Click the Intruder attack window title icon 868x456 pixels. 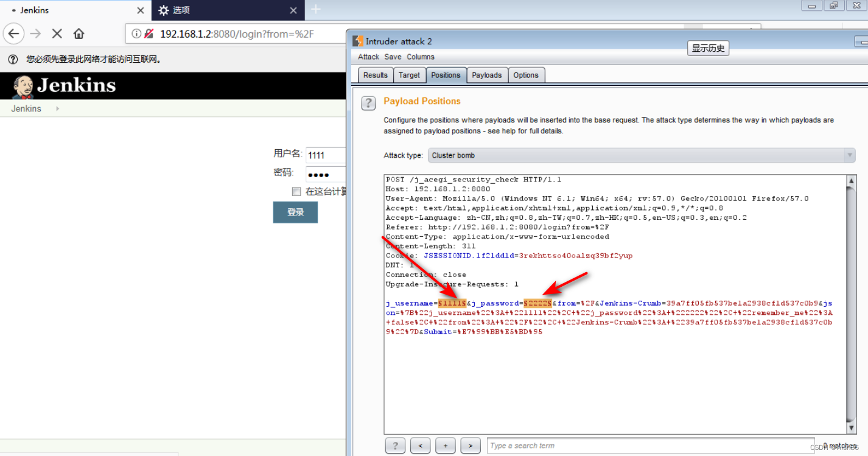(359, 41)
